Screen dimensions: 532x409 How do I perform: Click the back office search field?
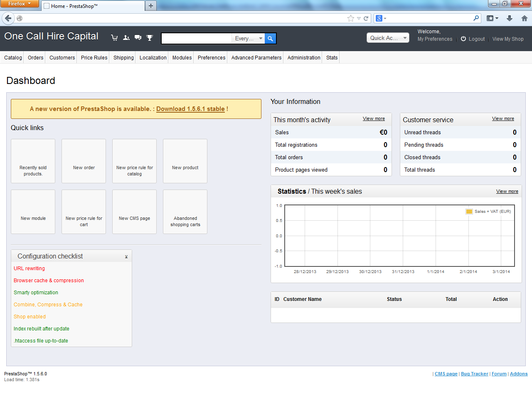pos(196,39)
